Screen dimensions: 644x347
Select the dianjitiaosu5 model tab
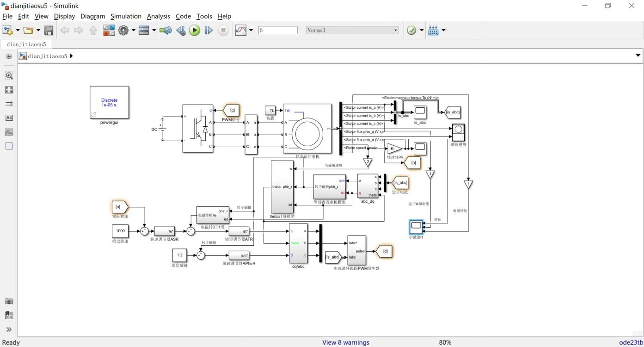click(26, 44)
